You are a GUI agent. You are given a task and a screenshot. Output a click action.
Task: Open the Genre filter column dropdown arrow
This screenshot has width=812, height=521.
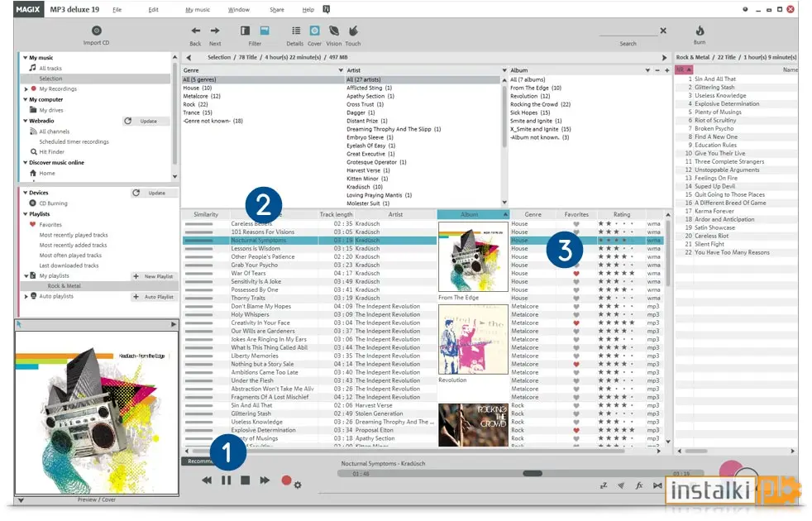341,70
